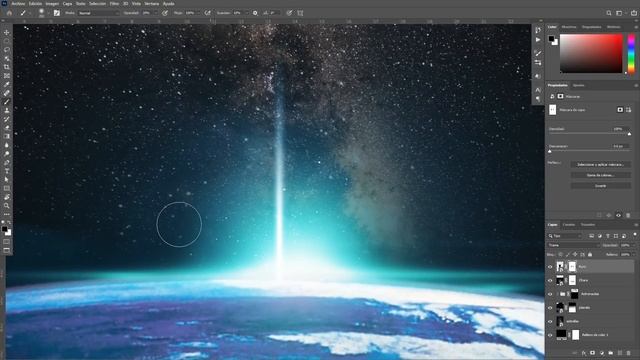Toggle layer filter switch in Layers panel
The width and height of the screenshot is (640, 360).
[x=635, y=235]
